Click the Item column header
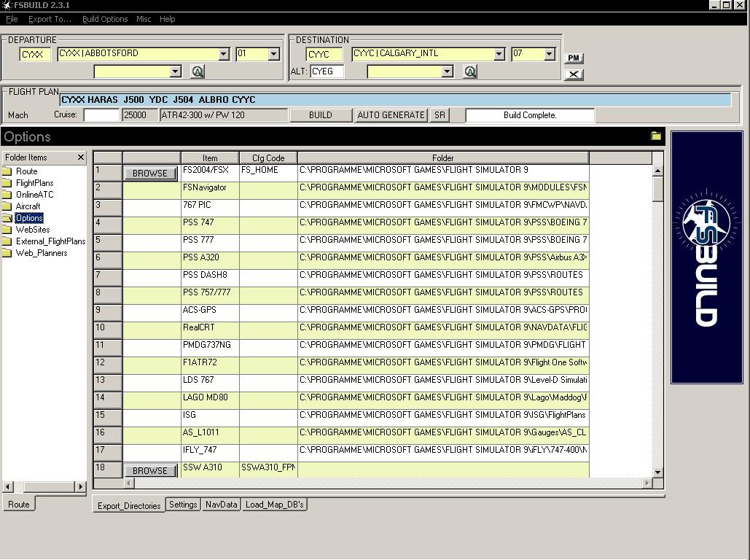750x560 pixels. (210, 158)
